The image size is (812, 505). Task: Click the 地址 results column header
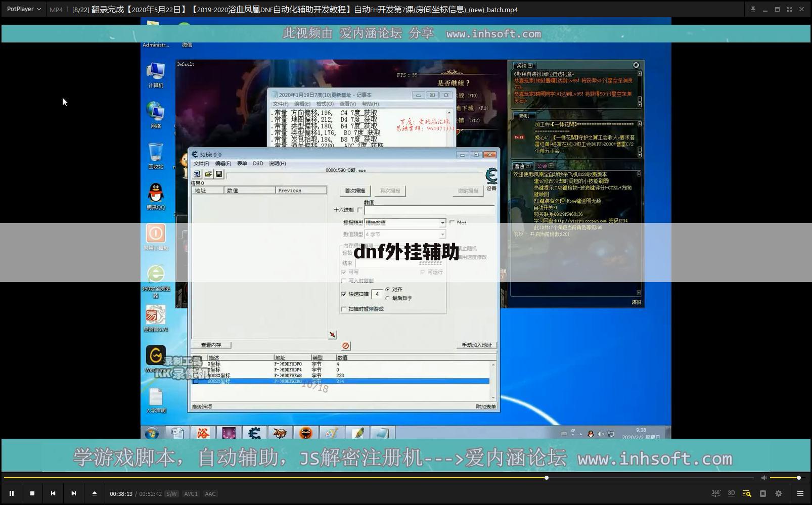[x=208, y=191]
